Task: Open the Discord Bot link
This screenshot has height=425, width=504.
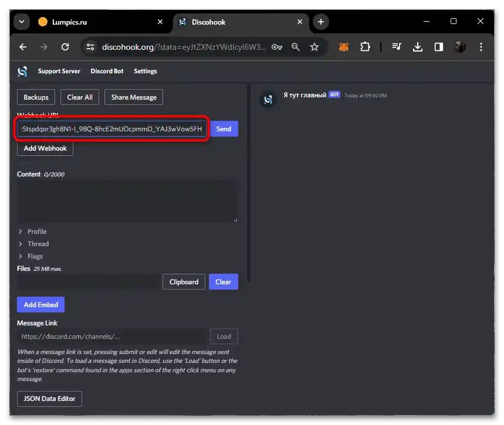Action: pyautogui.click(x=107, y=72)
